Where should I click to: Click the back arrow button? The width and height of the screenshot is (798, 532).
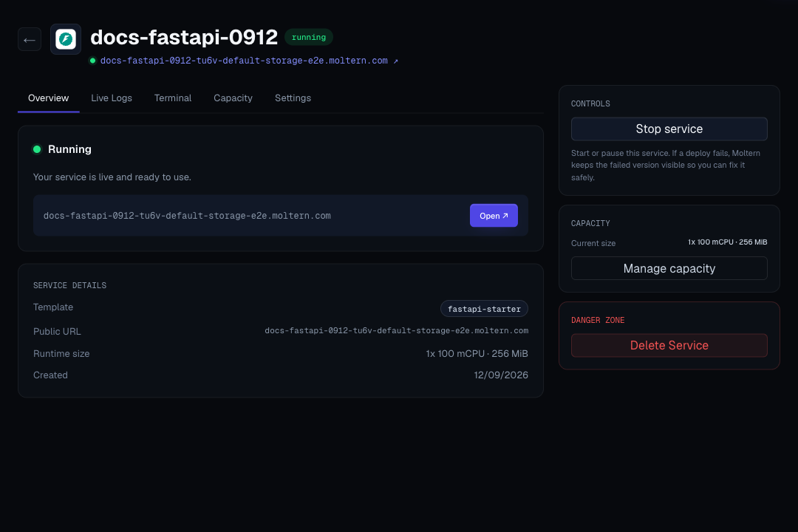tap(30, 39)
